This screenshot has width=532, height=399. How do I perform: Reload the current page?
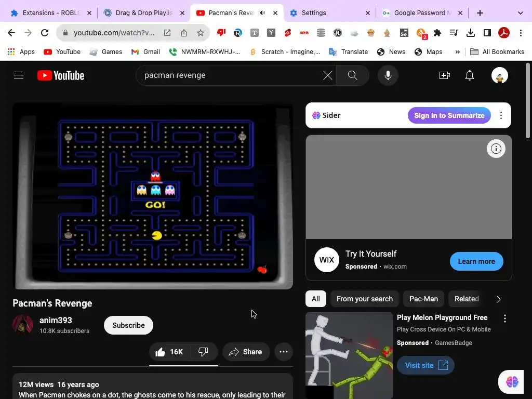(45, 33)
